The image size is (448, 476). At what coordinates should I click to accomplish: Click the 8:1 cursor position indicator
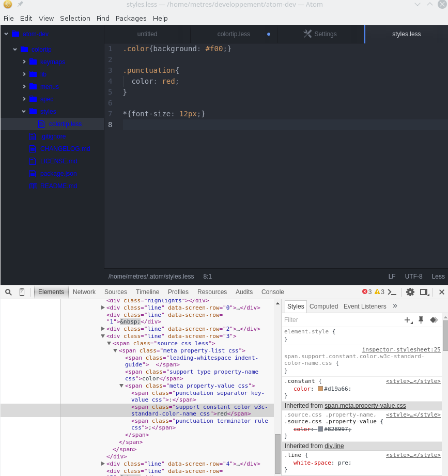pos(208,277)
